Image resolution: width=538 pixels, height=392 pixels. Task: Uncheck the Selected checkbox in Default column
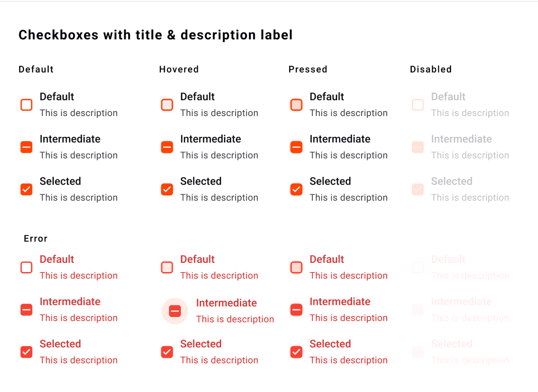click(x=27, y=189)
